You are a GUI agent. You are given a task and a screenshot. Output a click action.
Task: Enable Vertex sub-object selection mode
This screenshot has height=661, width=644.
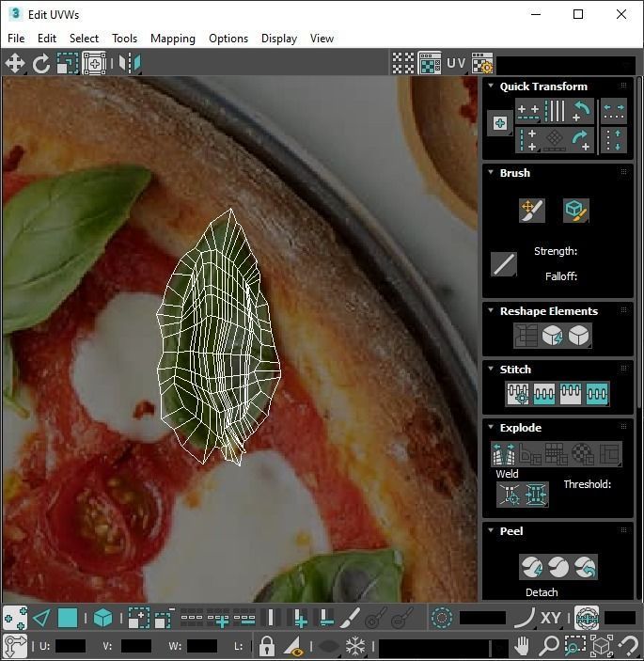pyautogui.click(x=15, y=619)
